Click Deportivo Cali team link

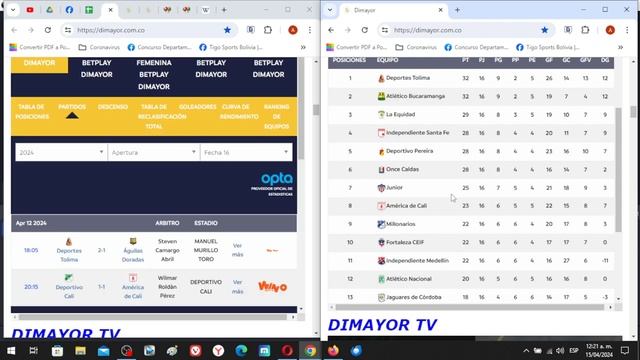(x=69, y=291)
